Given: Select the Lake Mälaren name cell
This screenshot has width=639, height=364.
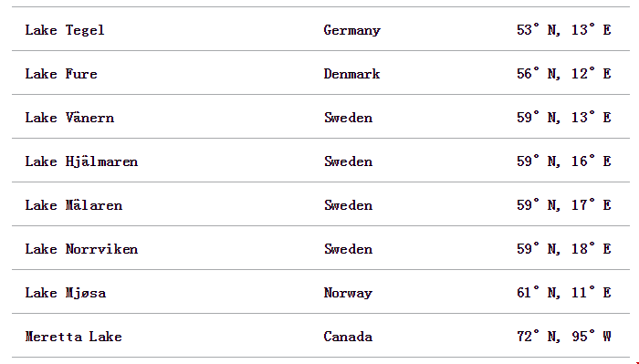Looking at the screenshot, I should point(74,205).
